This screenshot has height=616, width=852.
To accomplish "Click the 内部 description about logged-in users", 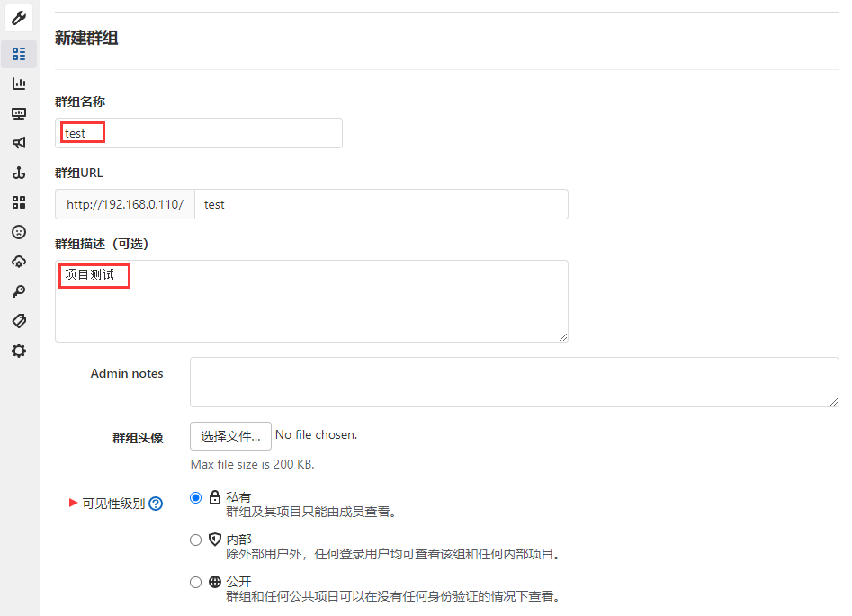I will click(x=393, y=554).
